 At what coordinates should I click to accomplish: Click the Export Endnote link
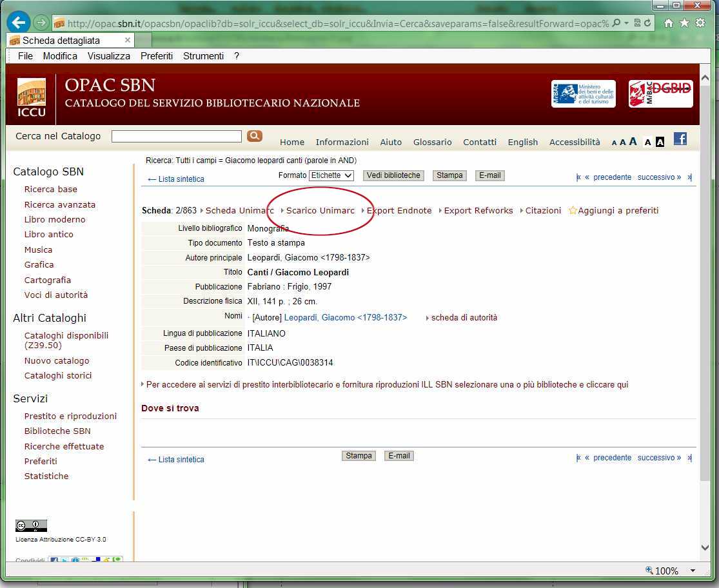click(x=399, y=210)
